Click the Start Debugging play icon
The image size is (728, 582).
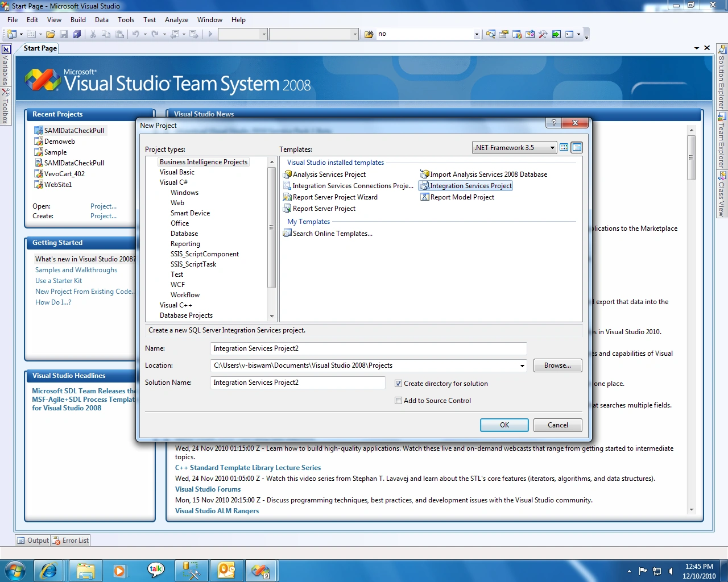210,34
